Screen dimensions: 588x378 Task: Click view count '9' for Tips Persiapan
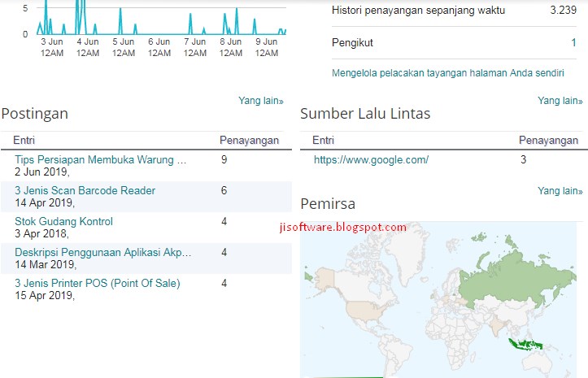[x=224, y=160]
